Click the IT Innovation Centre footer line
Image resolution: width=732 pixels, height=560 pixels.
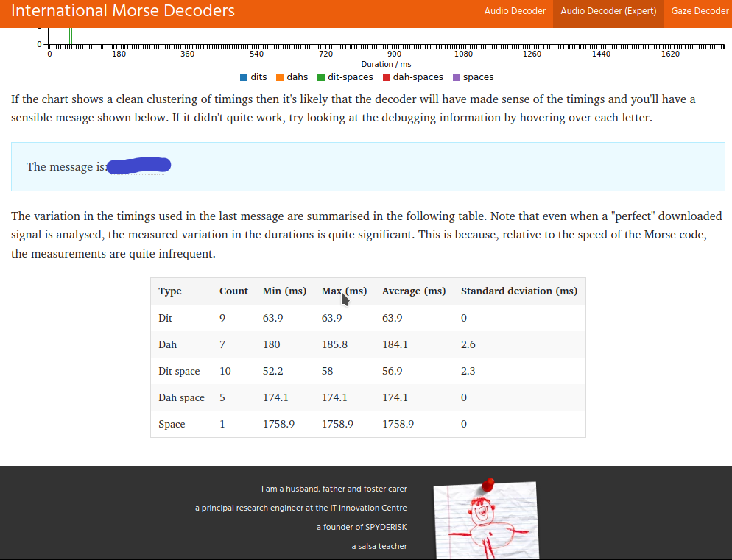tap(300, 508)
